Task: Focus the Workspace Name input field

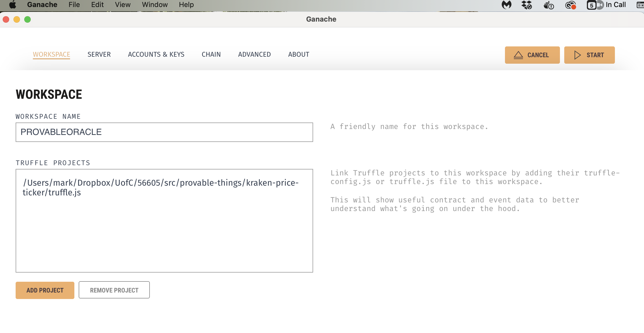Action: 164,132
